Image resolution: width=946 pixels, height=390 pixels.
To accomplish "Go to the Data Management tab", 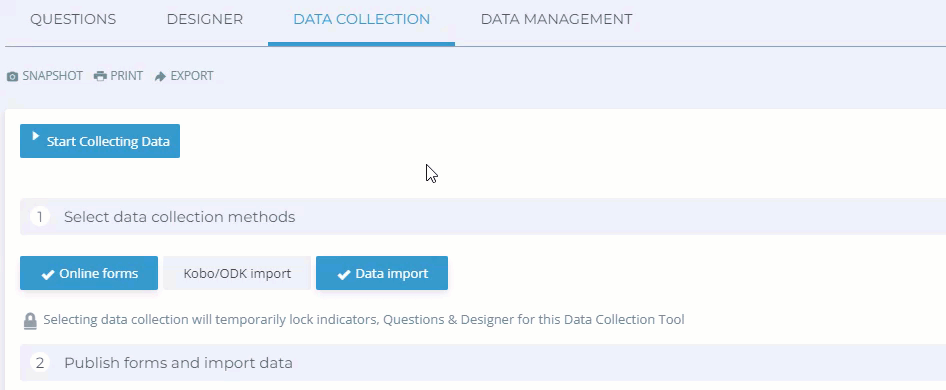I will pyautogui.click(x=556, y=19).
